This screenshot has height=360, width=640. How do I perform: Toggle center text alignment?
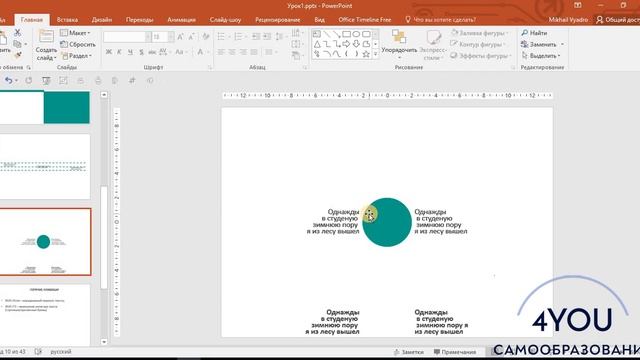pyautogui.click(x=232, y=52)
